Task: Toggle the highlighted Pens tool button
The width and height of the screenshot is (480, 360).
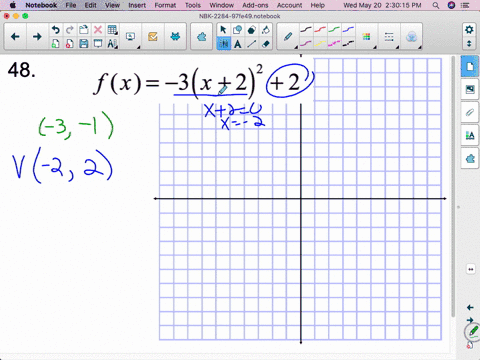Action: click(223, 44)
